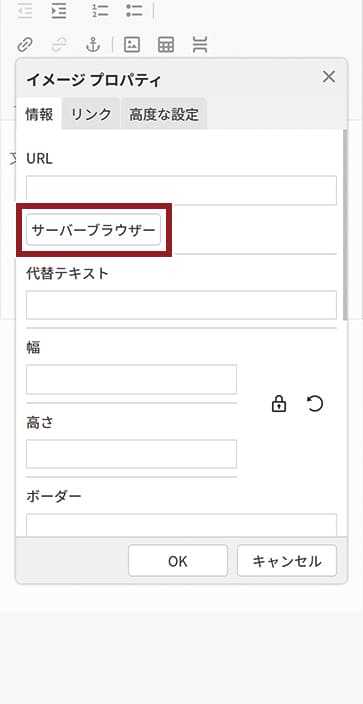Reset image size with circular arrow

click(x=315, y=404)
